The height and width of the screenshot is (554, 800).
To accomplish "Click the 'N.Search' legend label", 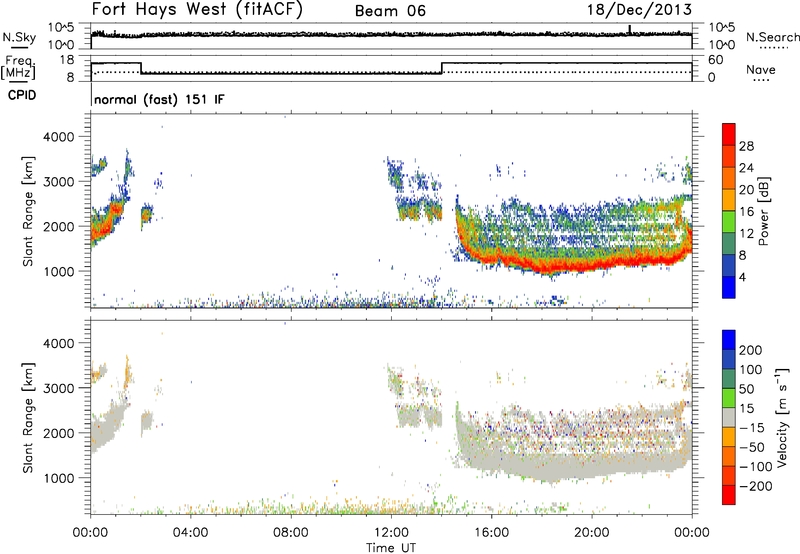I will click(772, 37).
